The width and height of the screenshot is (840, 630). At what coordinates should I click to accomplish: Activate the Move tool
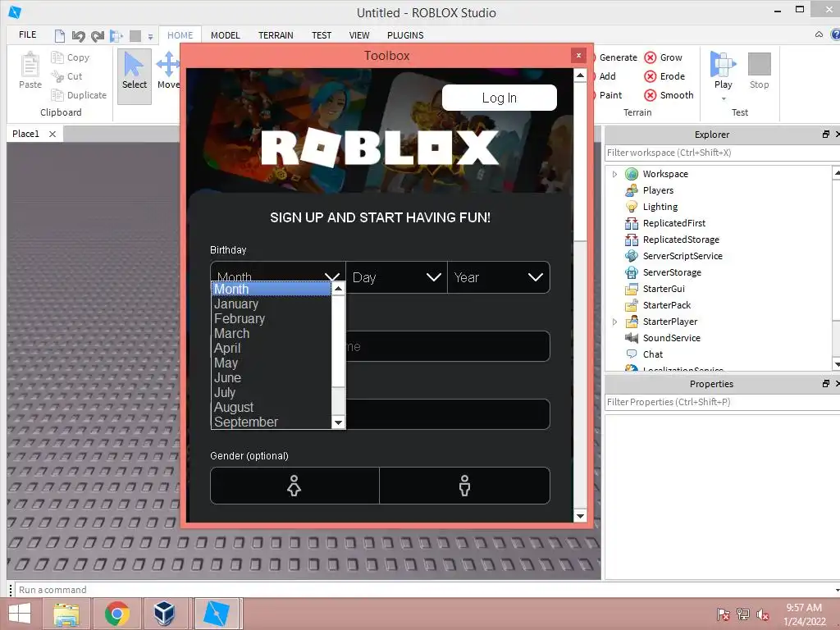168,70
